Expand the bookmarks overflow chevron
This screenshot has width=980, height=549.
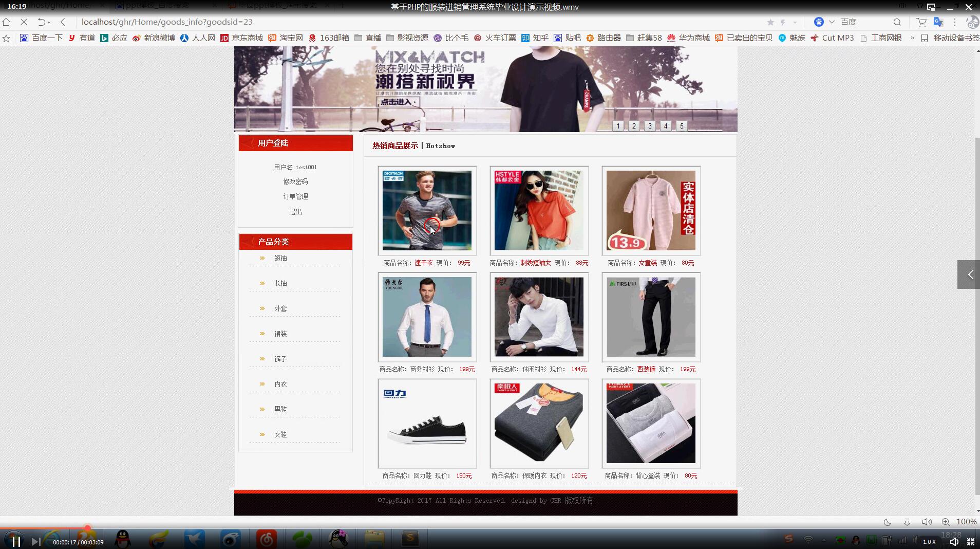click(913, 38)
